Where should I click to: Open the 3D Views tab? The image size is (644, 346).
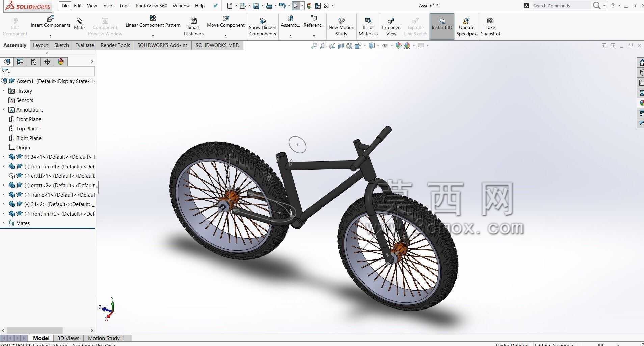click(68, 338)
